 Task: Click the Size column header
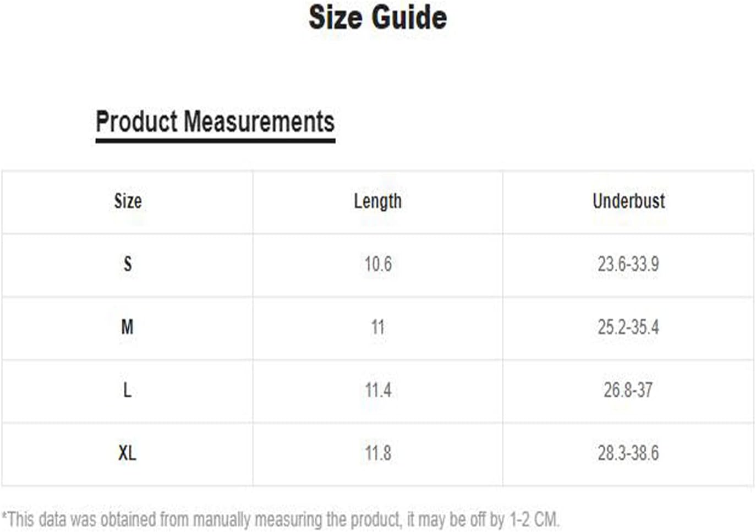tap(128, 201)
